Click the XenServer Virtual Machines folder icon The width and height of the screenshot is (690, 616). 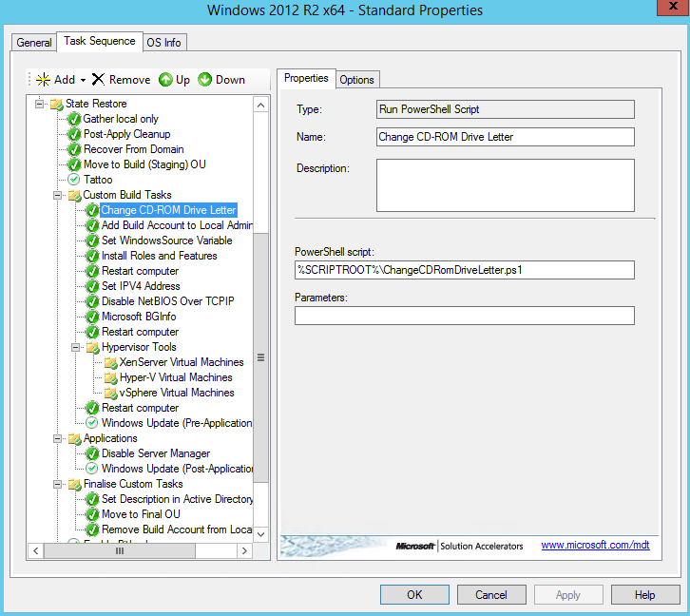110,362
